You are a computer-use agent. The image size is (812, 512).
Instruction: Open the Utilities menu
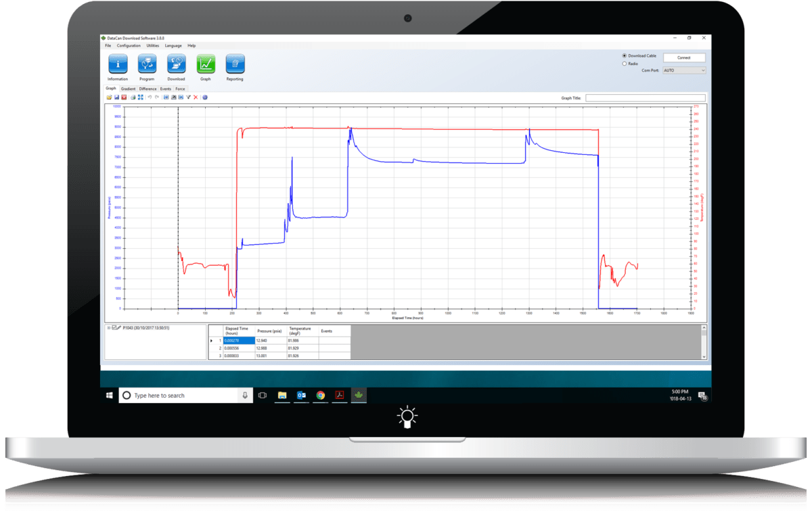click(152, 45)
